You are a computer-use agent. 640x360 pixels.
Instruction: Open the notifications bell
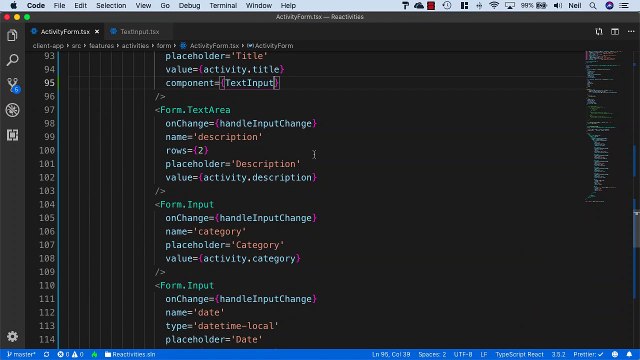[629, 354]
